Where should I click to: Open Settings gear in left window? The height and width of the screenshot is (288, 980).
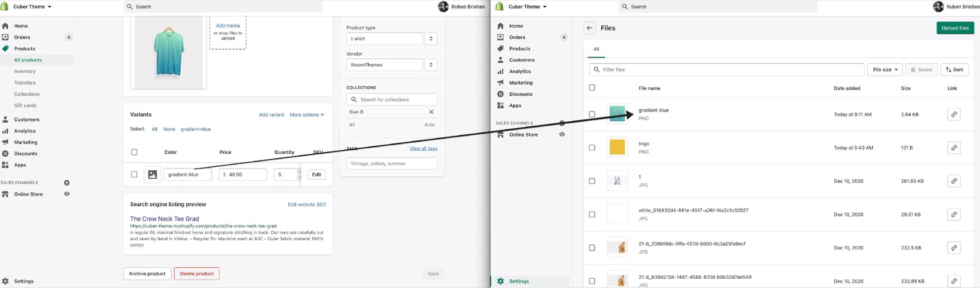[x=6, y=281]
